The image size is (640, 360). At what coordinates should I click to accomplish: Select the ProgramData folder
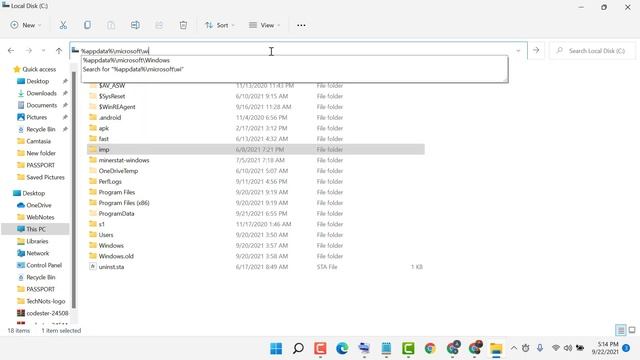[116, 213]
